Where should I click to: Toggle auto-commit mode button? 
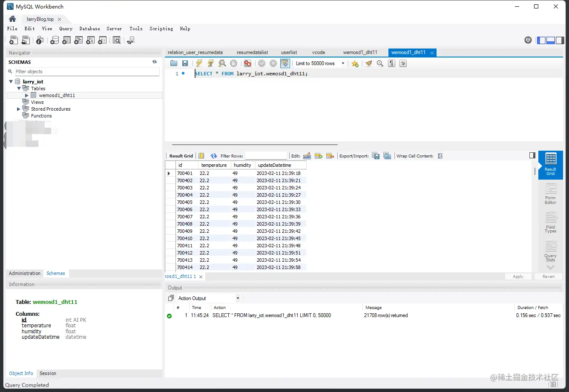coord(285,63)
